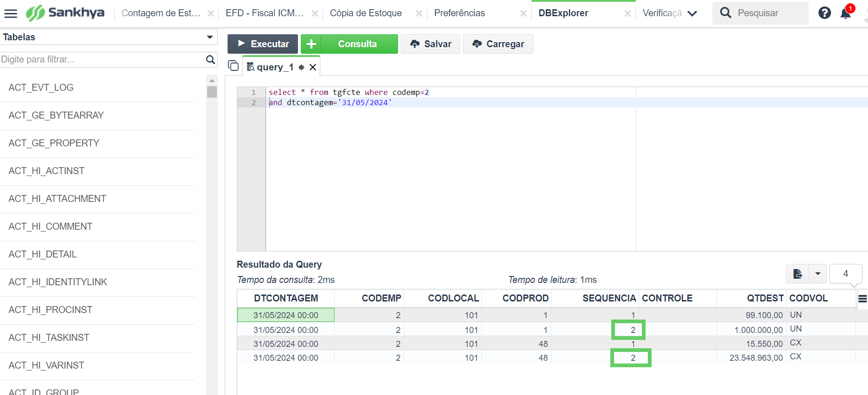Screen dimensions: 868x395
Task: Run the query with Executar
Action: pyautogui.click(x=263, y=44)
